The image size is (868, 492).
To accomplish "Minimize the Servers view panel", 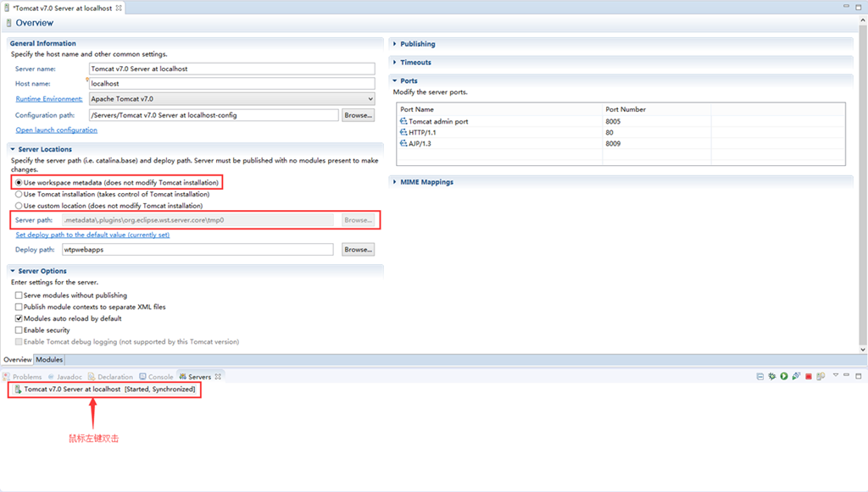I will click(847, 375).
